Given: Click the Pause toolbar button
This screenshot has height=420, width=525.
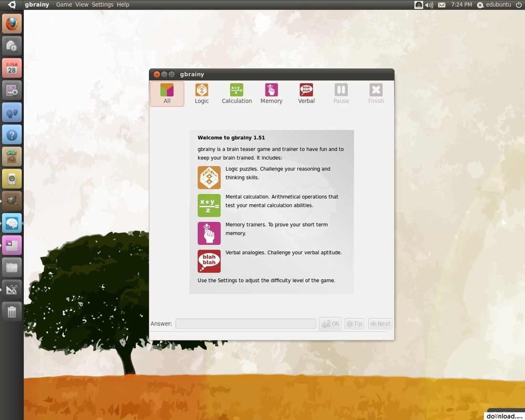Looking at the screenshot, I should [x=341, y=94].
